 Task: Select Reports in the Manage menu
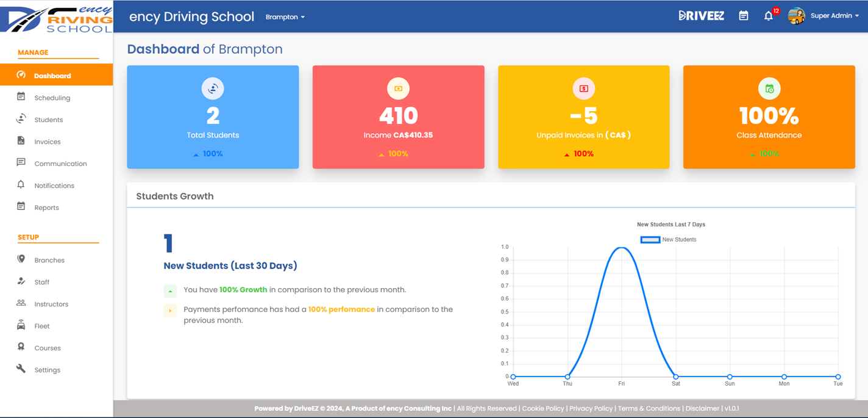point(46,207)
